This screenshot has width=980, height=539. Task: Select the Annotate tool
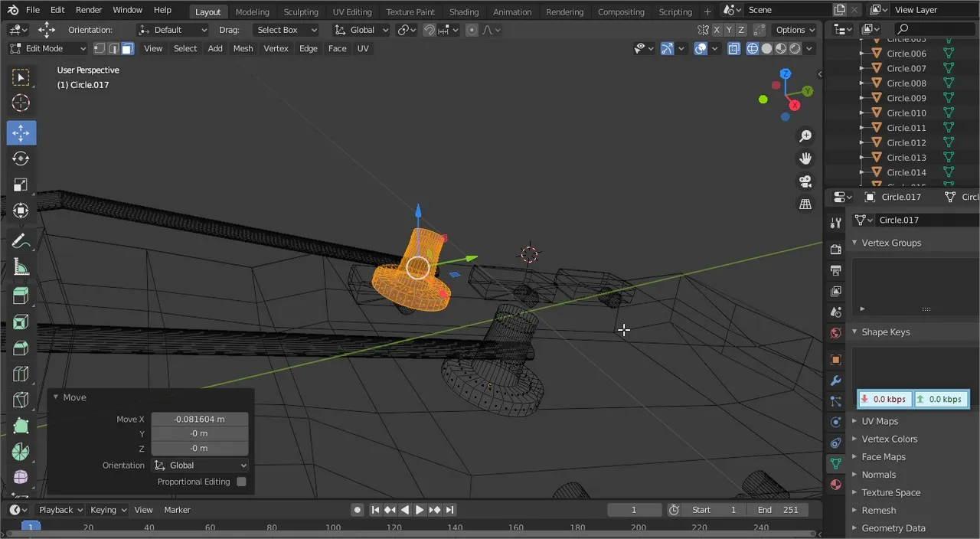point(21,240)
